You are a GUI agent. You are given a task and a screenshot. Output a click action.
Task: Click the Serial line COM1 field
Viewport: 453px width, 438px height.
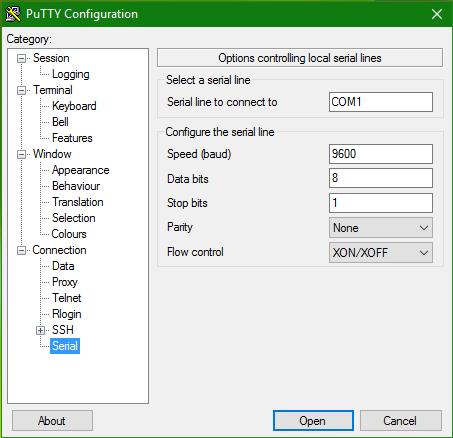381,102
